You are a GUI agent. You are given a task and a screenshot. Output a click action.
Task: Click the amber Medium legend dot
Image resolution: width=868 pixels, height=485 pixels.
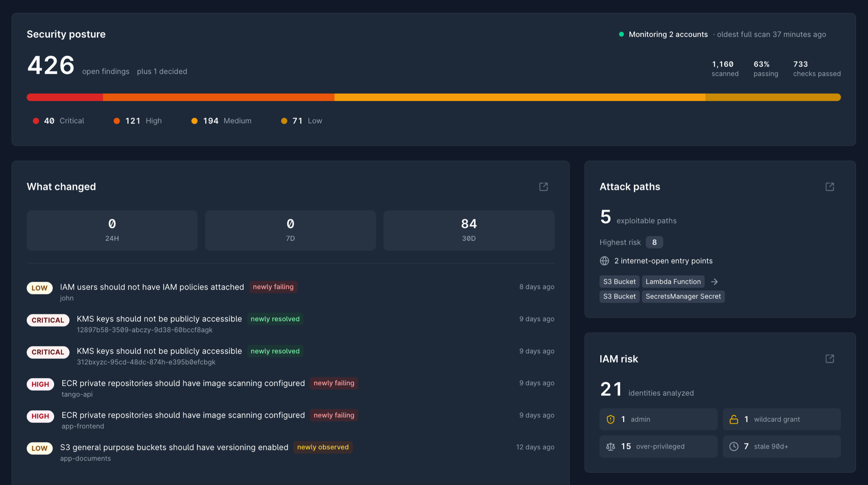195,121
